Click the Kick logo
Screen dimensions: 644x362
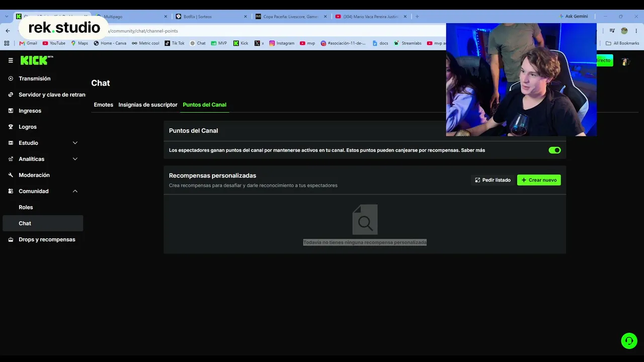pos(37,60)
